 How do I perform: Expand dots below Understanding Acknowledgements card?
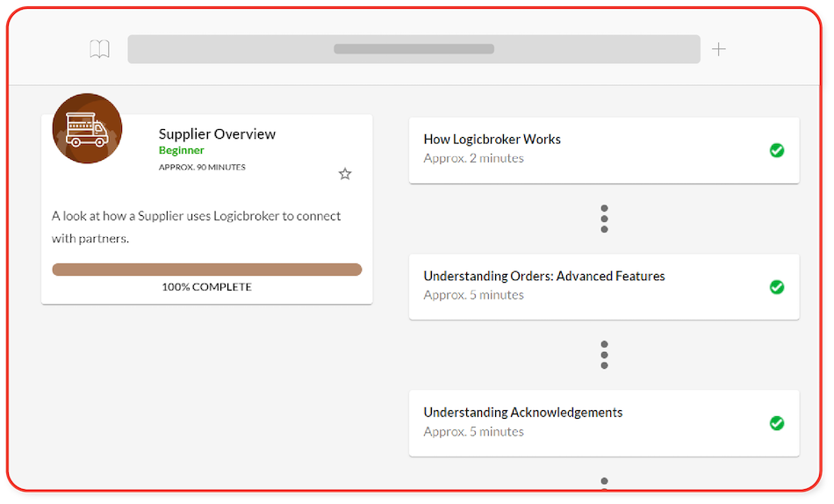[604, 481]
